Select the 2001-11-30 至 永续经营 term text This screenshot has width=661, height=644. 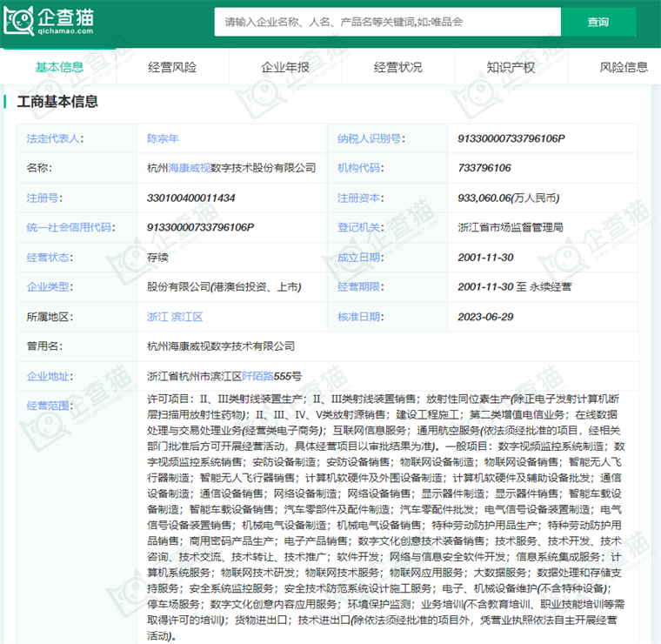pos(515,287)
